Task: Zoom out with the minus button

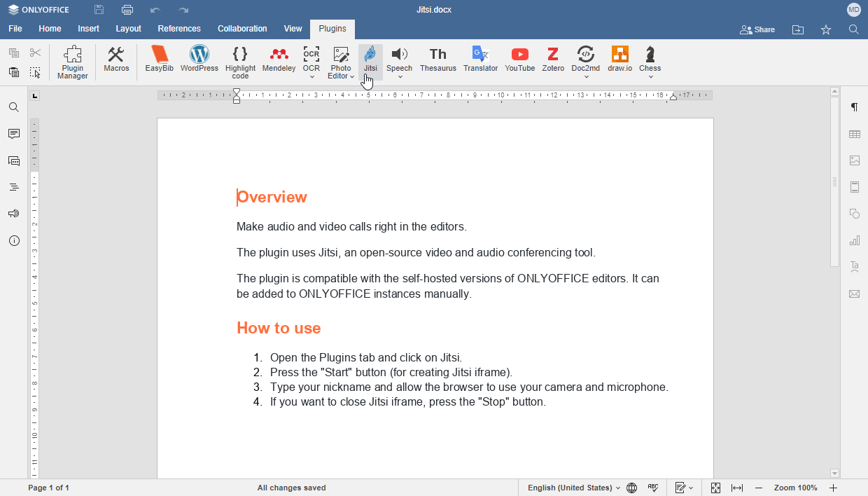Action: 759,488
